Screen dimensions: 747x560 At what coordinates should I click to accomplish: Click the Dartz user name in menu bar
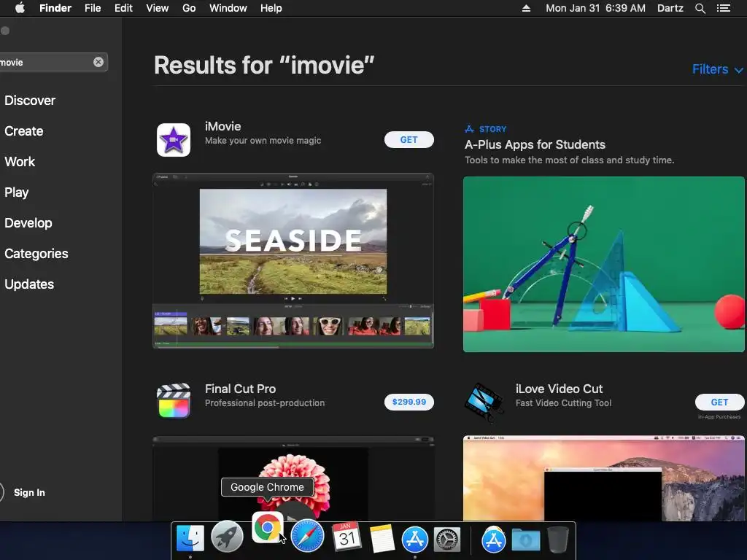(x=670, y=8)
